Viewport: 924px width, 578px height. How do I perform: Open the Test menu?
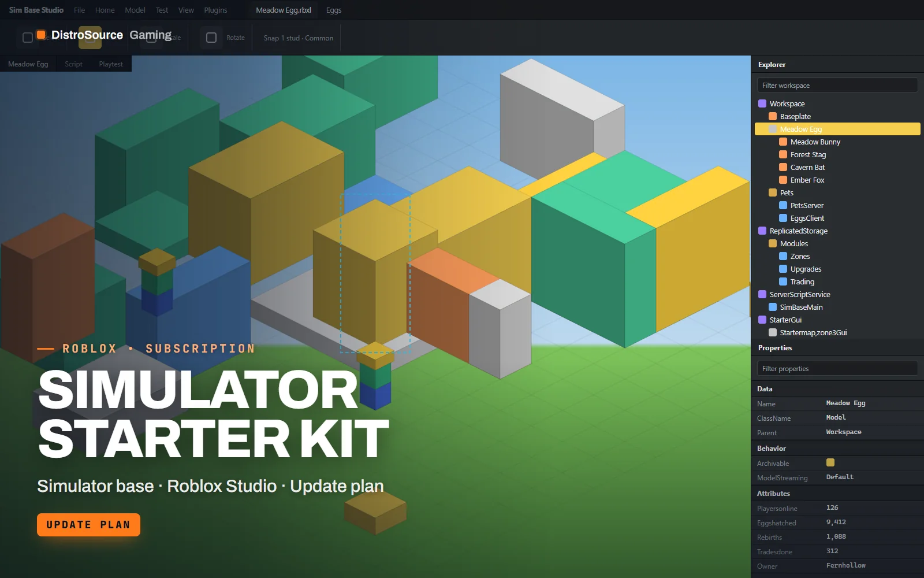click(x=162, y=10)
